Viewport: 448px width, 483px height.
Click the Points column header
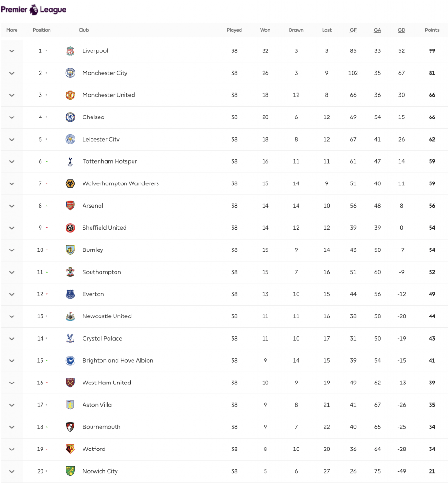[x=432, y=30]
